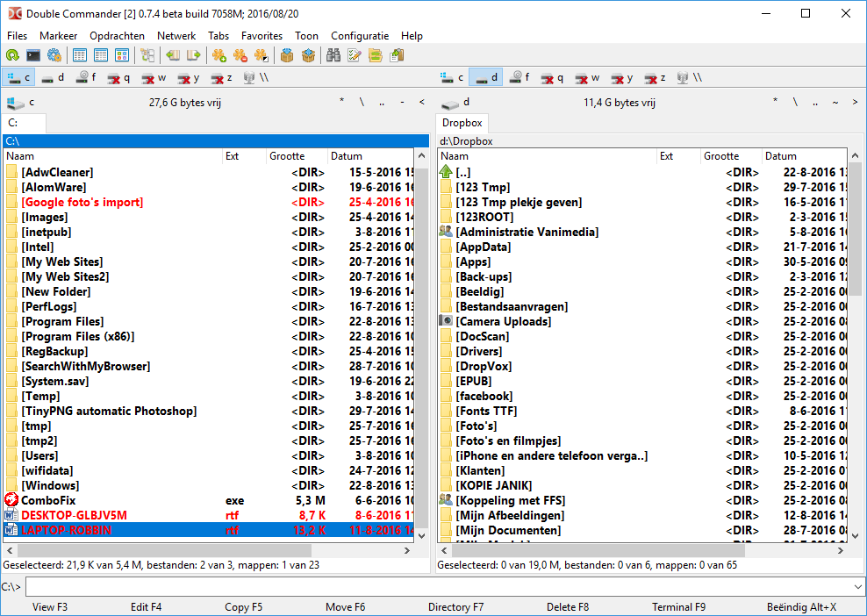Click the select group (plus) icon

pos(219,55)
